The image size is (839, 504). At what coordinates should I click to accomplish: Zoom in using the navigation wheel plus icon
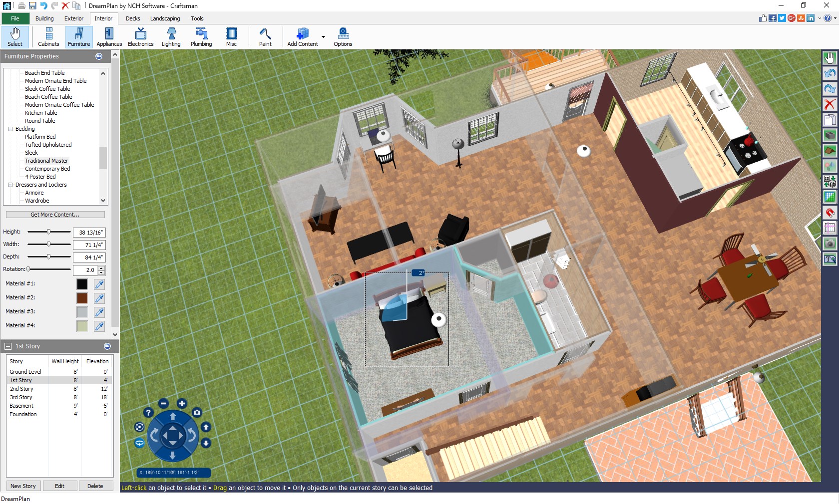[x=182, y=404]
